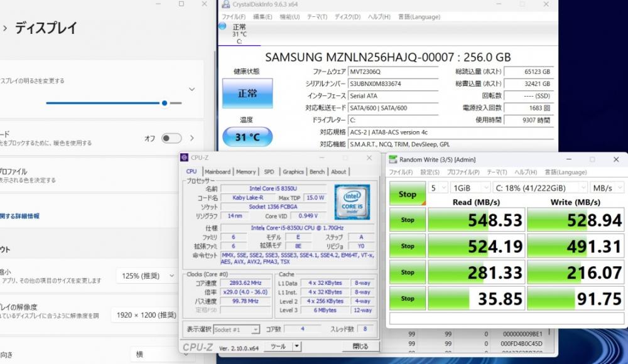This screenshot has height=364, width=628.
Task: Click the serial number field S3UBNX0M833674
Action: [393, 83]
